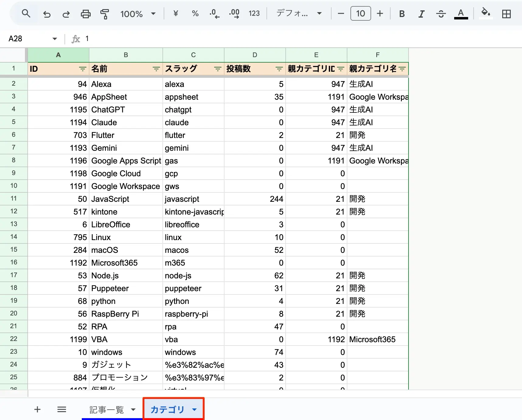Screen dimensions: 522x420
Task: Toggle bold formatting
Action: click(x=402, y=14)
